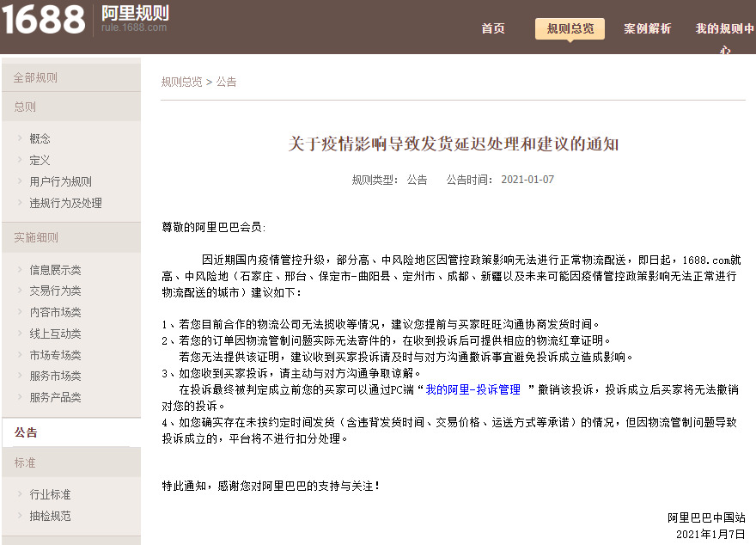Click the title 关于疫情影响导致发货延迟处理和建议的通知
This screenshot has height=545, width=756.
click(454, 144)
